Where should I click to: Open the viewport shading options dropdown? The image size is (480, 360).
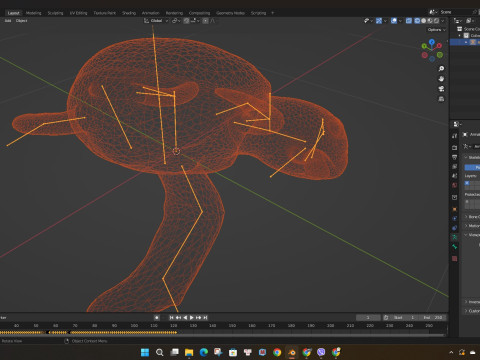[443, 21]
